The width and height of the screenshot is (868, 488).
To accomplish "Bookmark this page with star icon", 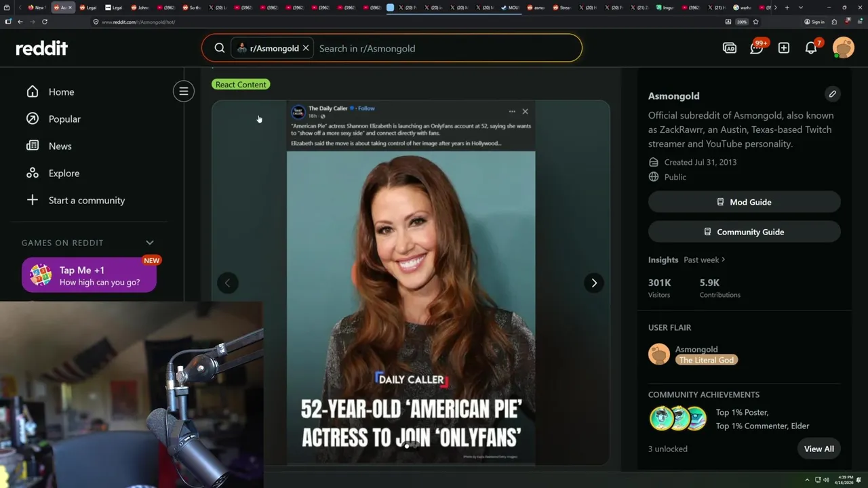I will pos(755,22).
